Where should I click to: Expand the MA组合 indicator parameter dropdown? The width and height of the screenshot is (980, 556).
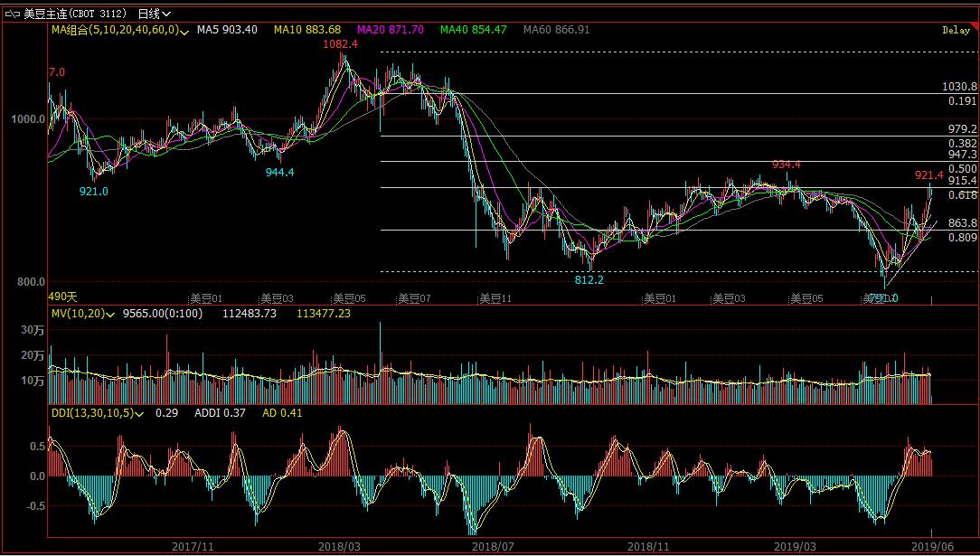(x=184, y=31)
